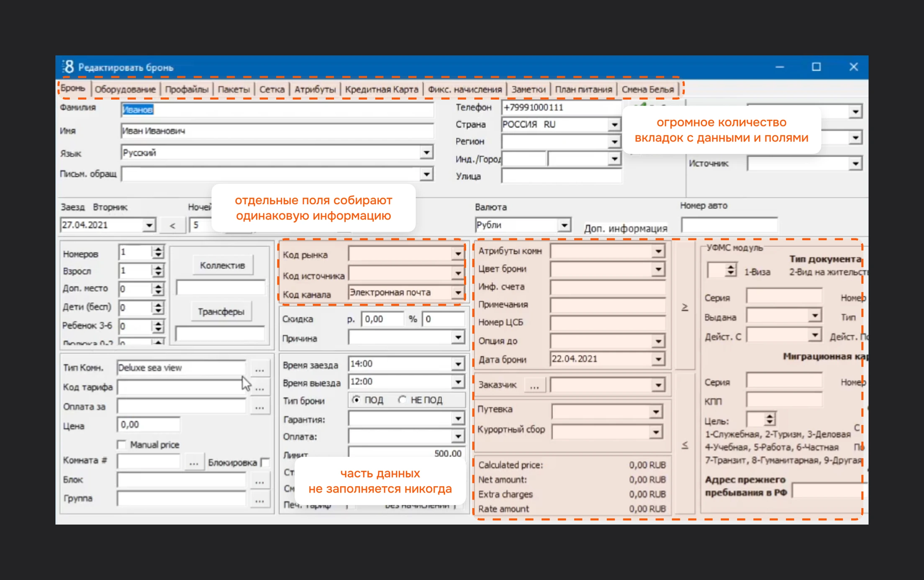
Task: Open the Группа ellipsis lookup button
Action: [x=259, y=500]
